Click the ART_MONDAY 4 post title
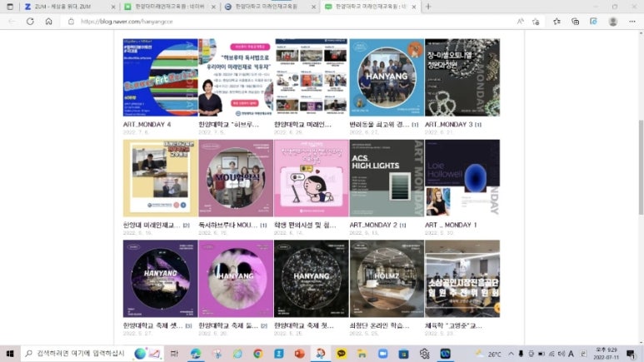The width and height of the screenshot is (644, 362). point(147,124)
